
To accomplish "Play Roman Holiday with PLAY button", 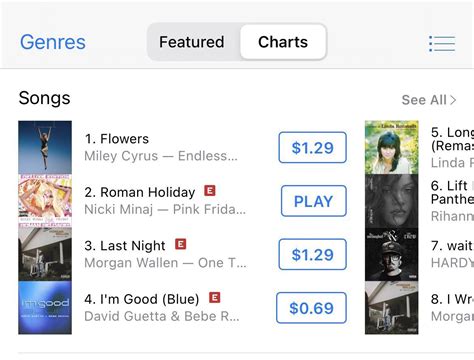I will coord(313,201).
